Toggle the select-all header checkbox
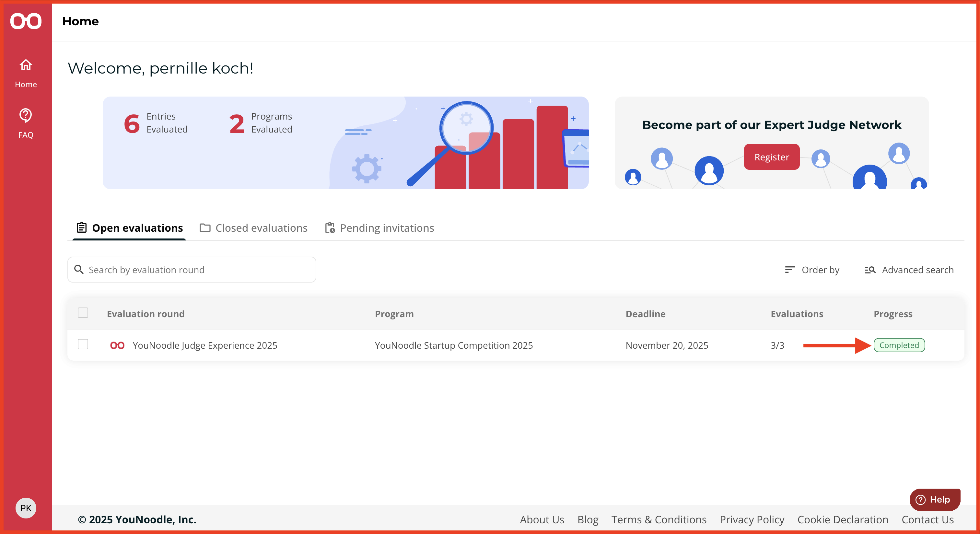This screenshot has width=980, height=534. (x=83, y=313)
